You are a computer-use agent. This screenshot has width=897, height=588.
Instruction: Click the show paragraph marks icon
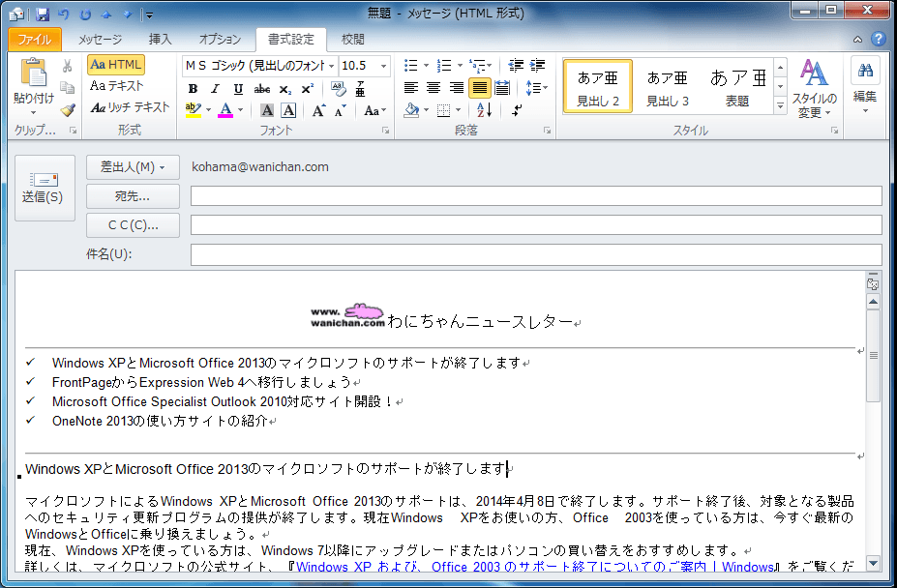point(516,110)
